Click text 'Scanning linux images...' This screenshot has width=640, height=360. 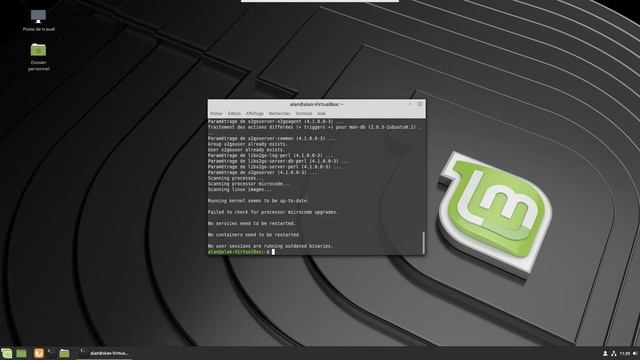click(240, 189)
